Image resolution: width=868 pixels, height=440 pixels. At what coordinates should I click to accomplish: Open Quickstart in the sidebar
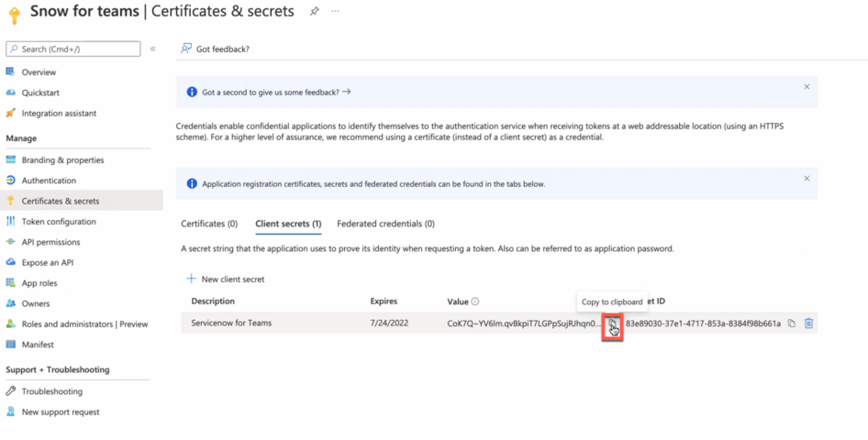pos(40,93)
